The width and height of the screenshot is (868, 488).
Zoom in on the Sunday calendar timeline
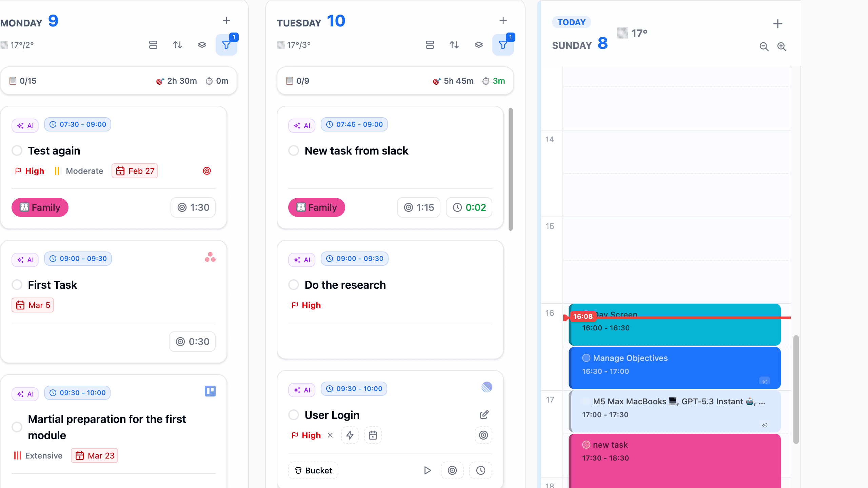pos(782,47)
